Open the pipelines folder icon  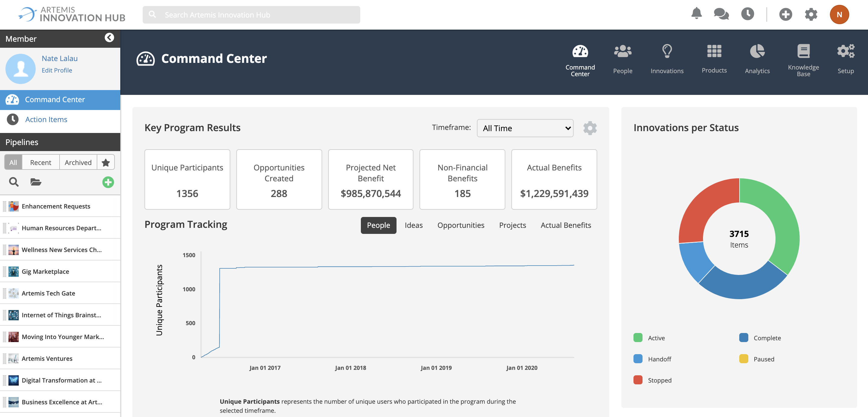[x=36, y=182]
